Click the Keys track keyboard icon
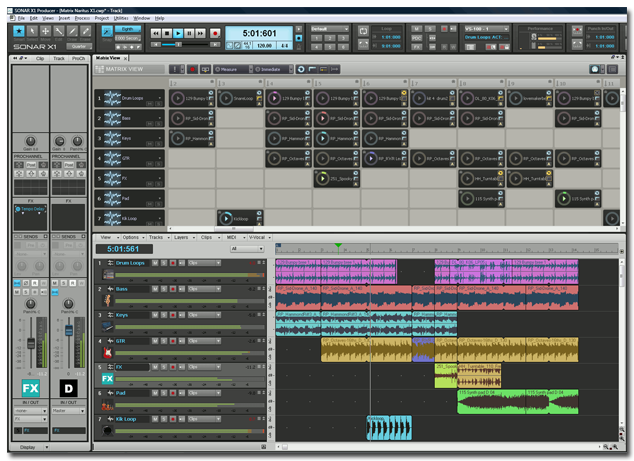The width and height of the screenshot is (634, 461). pyautogui.click(x=108, y=326)
